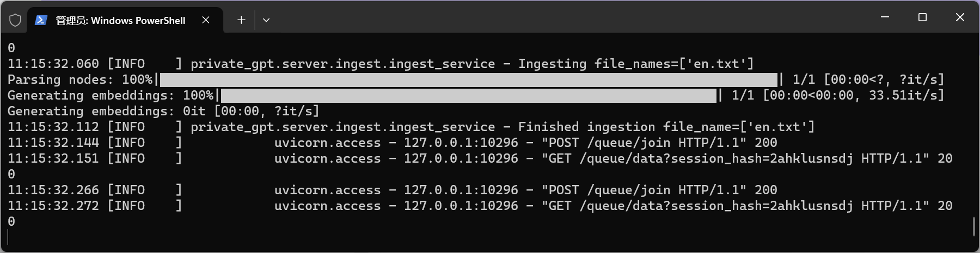Click the blinking cursor on the last line
This screenshot has width=980, height=253.
tap(8, 237)
